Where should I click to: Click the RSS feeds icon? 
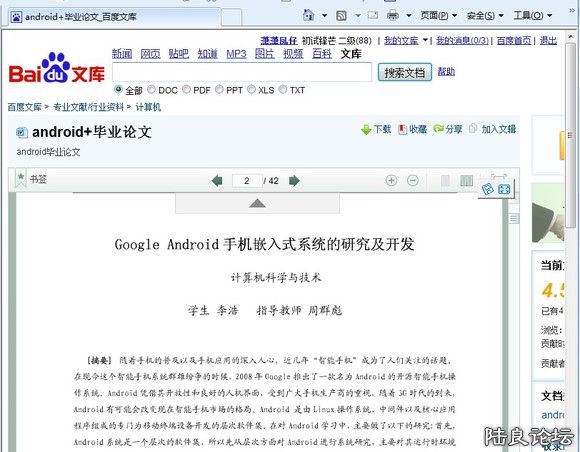pyautogui.click(x=341, y=16)
